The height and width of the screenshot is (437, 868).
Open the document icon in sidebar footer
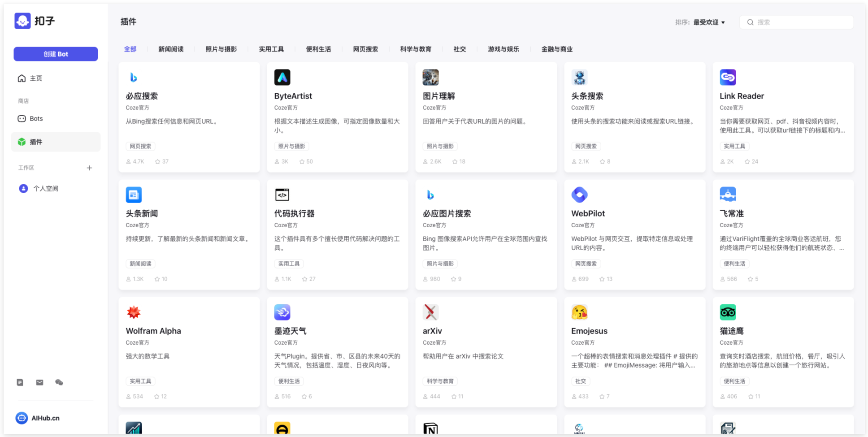(20, 382)
